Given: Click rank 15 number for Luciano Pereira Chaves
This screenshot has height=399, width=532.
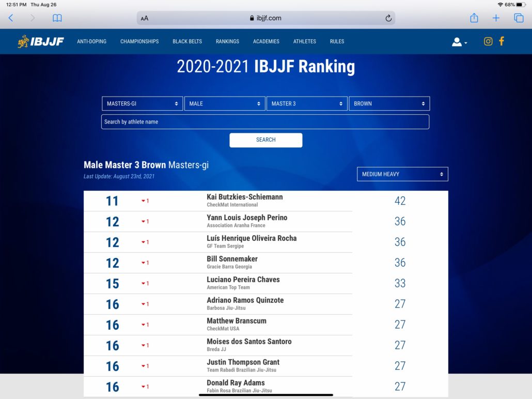Looking at the screenshot, I should (x=112, y=284).
